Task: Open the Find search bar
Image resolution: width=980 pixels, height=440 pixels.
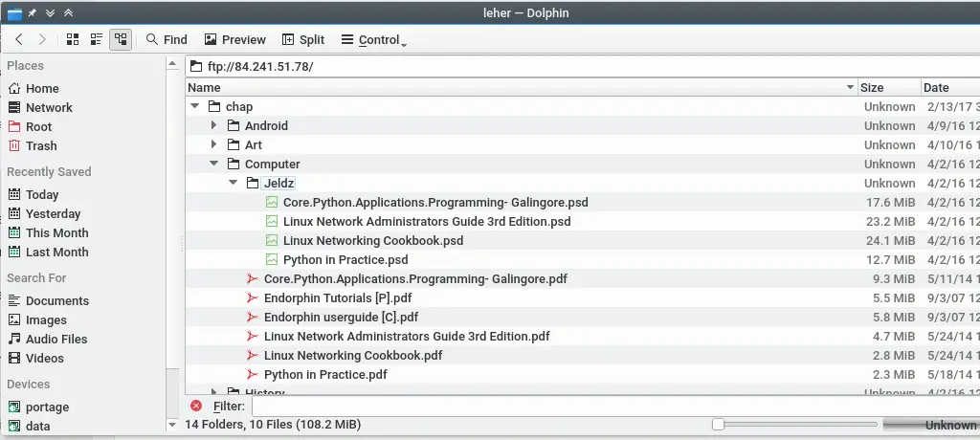Action: (167, 39)
